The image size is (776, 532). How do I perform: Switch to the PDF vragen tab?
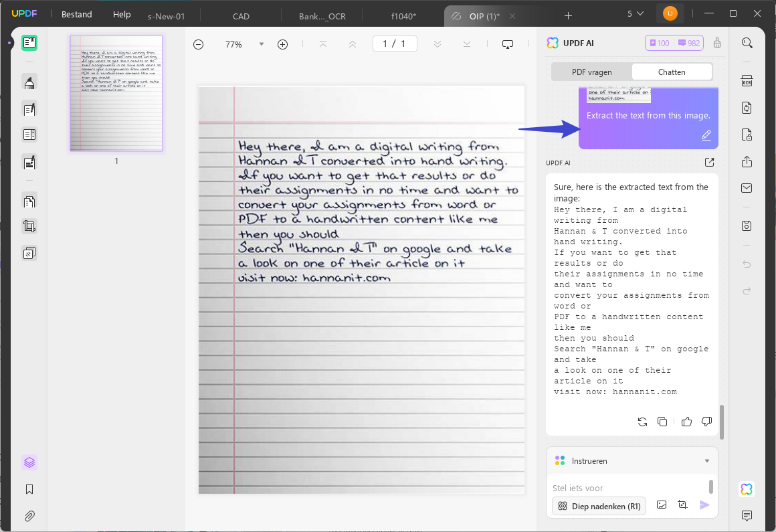(592, 72)
